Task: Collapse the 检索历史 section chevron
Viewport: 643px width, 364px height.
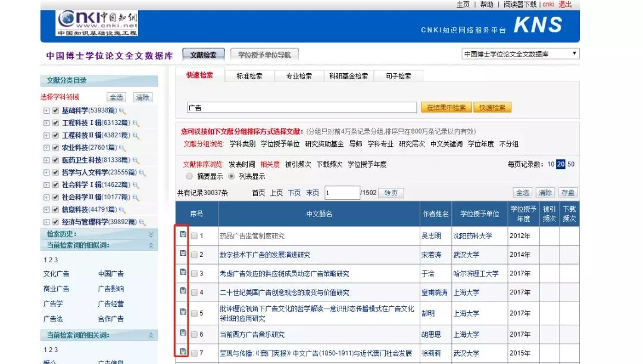Action: (151, 232)
